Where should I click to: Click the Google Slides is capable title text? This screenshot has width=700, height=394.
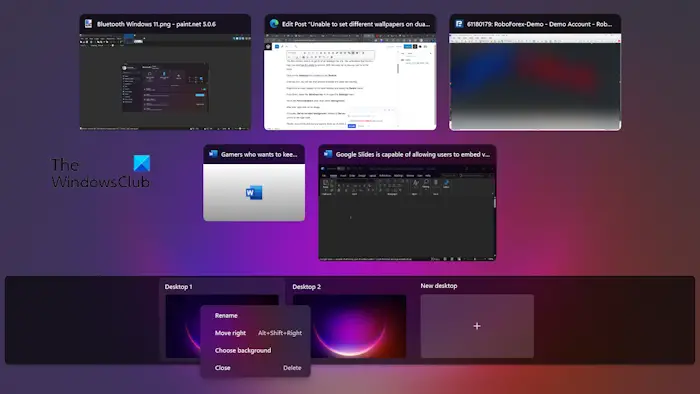(412, 154)
